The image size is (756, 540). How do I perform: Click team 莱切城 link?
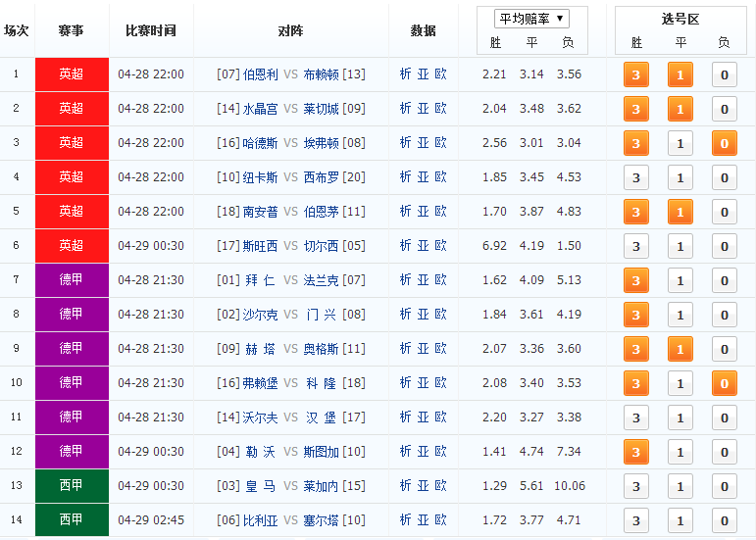(x=321, y=109)
